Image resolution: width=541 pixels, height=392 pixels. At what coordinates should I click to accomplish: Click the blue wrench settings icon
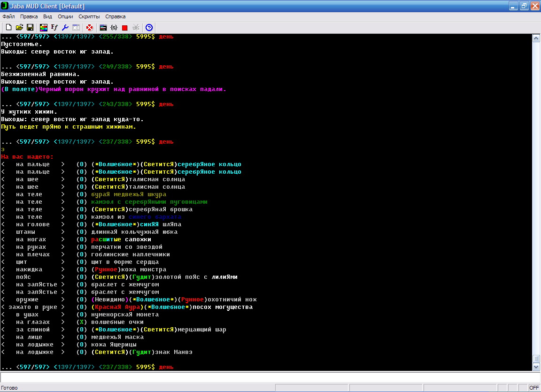tap(65, 28)
